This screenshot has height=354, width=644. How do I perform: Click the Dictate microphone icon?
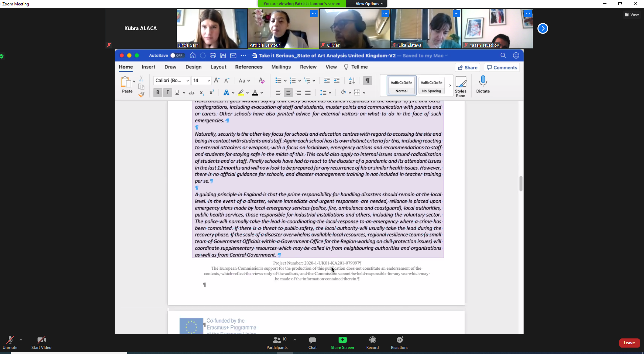483,82
